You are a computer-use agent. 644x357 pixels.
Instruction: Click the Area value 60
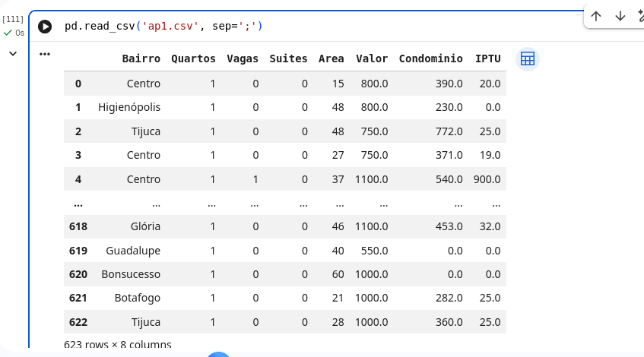(x=338, y=274)
